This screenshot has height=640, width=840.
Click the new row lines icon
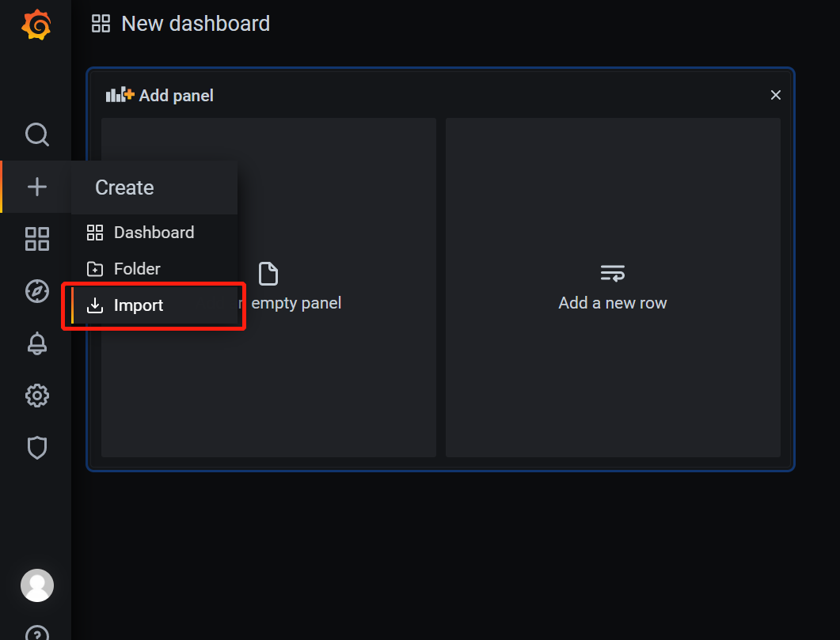tap(612, 273)
